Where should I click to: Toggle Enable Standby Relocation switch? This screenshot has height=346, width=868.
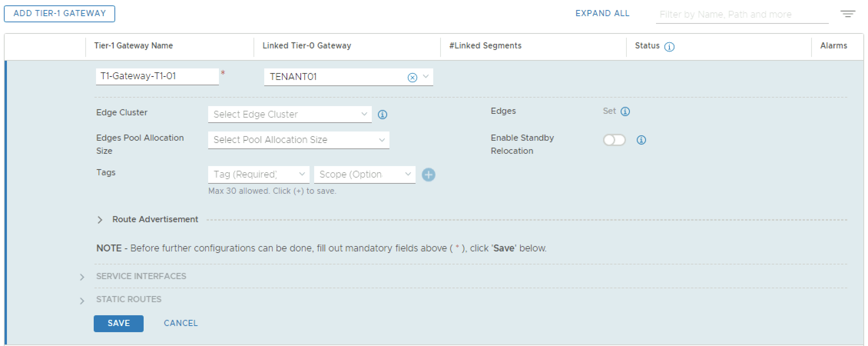pyautogui.click(x=614, y=140)
